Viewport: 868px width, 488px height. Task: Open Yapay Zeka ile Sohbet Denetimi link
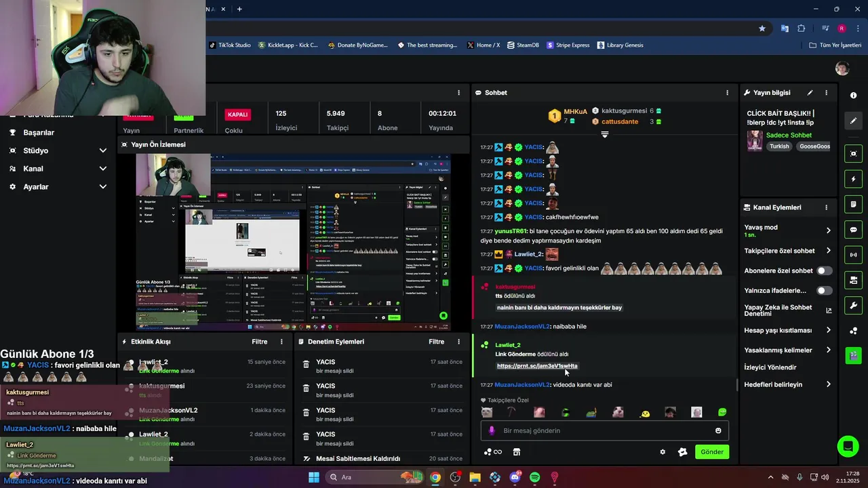click(x=788, y=310)
